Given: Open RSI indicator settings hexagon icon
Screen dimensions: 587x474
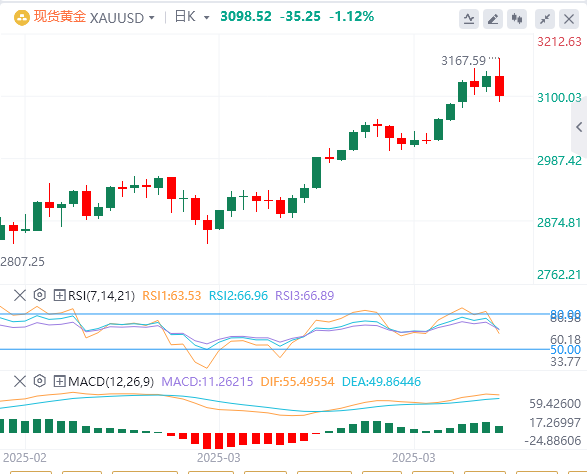Looking at the screenshot, I should 40,295.
